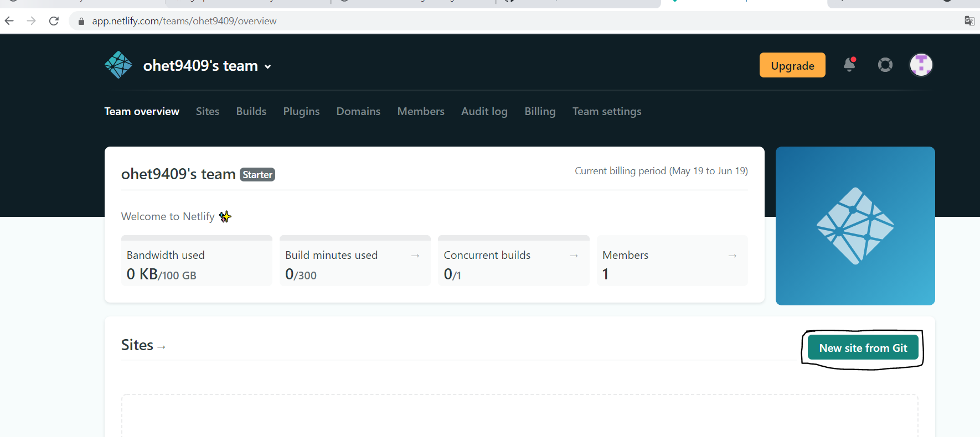Expand the ohet9409's team switcher
The image size is (980, 437).
point(207,66)
